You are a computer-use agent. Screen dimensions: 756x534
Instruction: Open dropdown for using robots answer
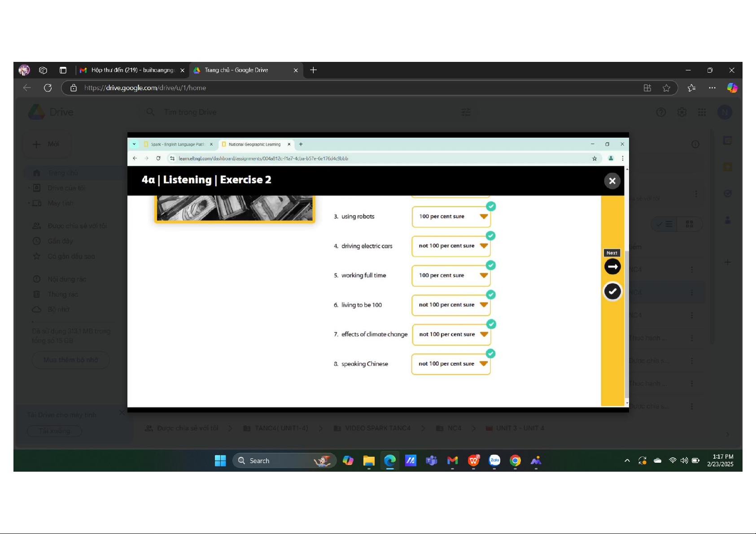pyautogui.click(x=483, y=217)
